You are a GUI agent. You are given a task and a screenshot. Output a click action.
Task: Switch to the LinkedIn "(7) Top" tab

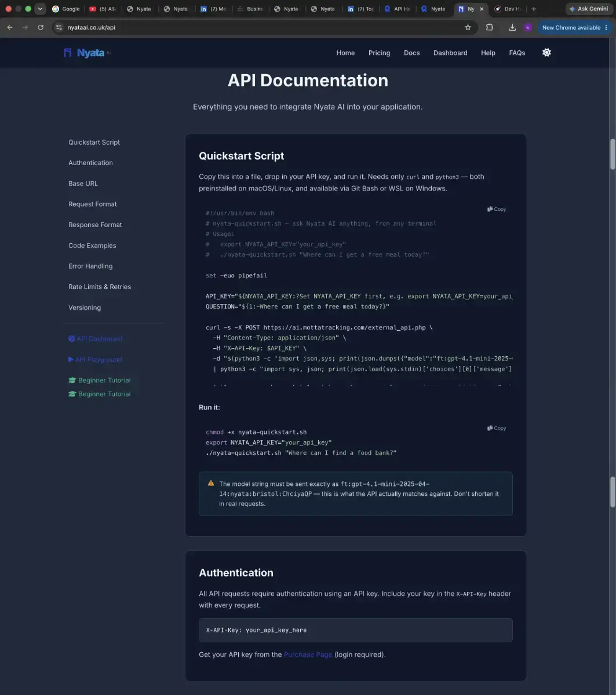[x=361, y=9]
